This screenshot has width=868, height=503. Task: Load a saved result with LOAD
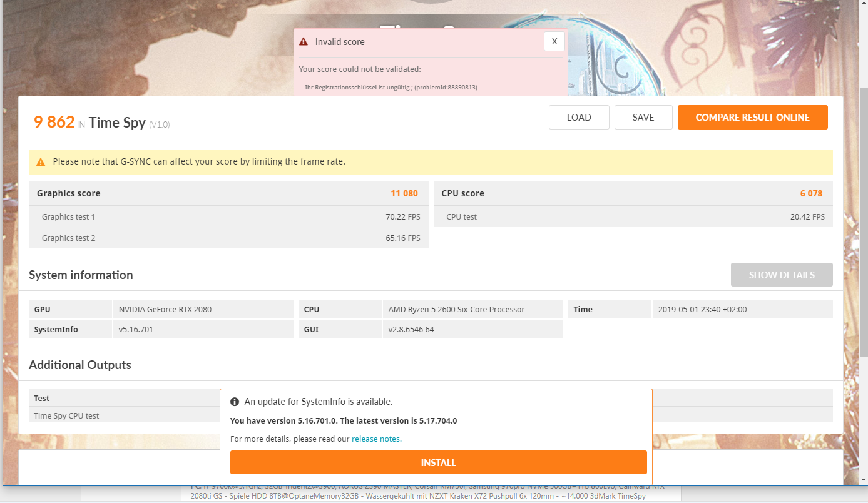click(579, 118)
